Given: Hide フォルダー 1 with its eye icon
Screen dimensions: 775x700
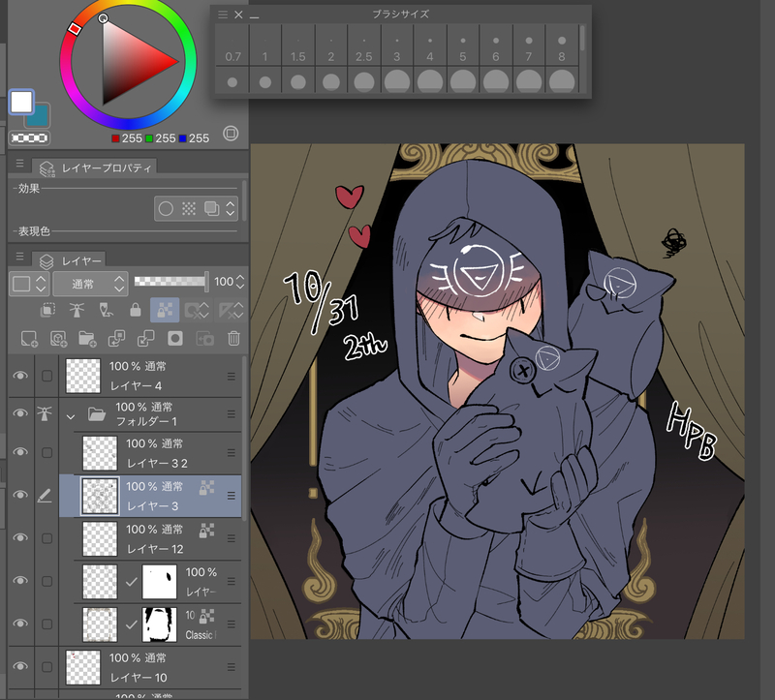Looking at the screenshot, I should [20, 413].
